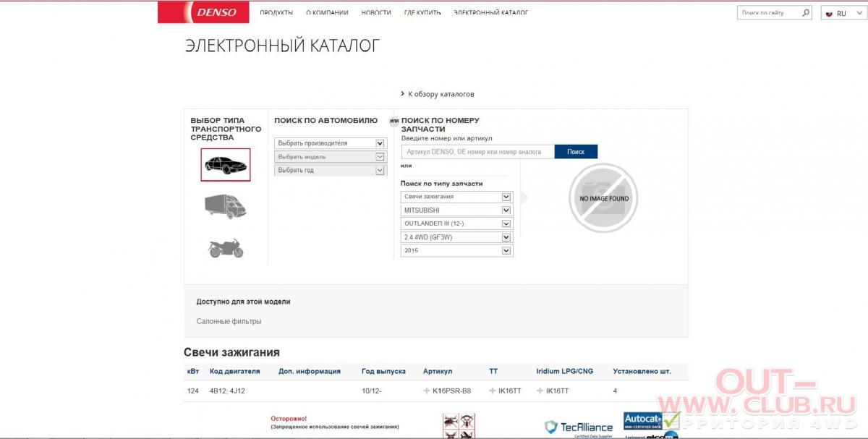Click the Год выпуска column header

[x=383, y=371]
